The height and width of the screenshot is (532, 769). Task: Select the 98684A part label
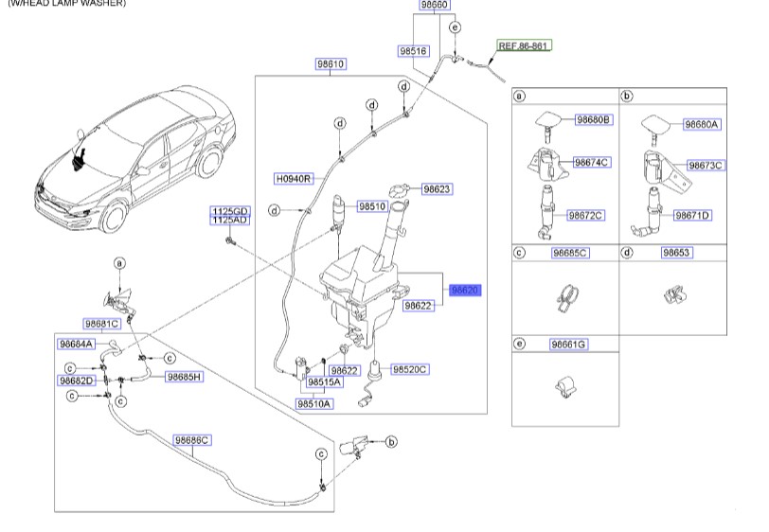point(76,345)
